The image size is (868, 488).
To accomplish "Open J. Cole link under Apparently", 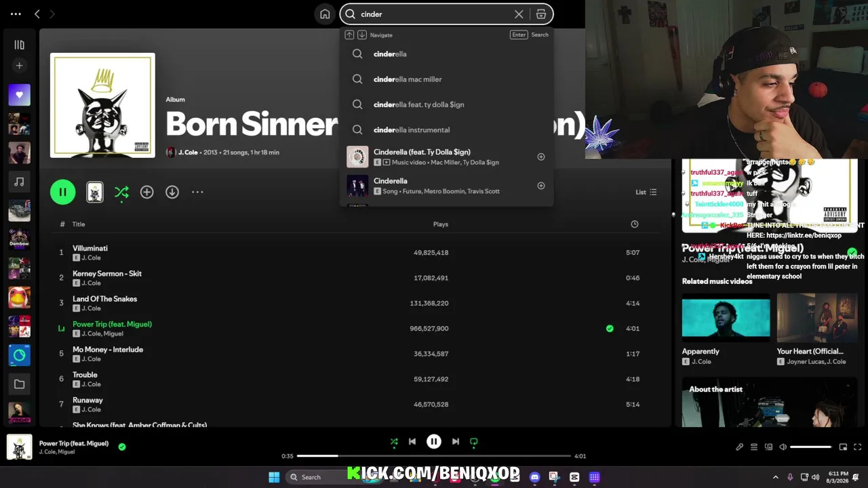I will [701, 362].
